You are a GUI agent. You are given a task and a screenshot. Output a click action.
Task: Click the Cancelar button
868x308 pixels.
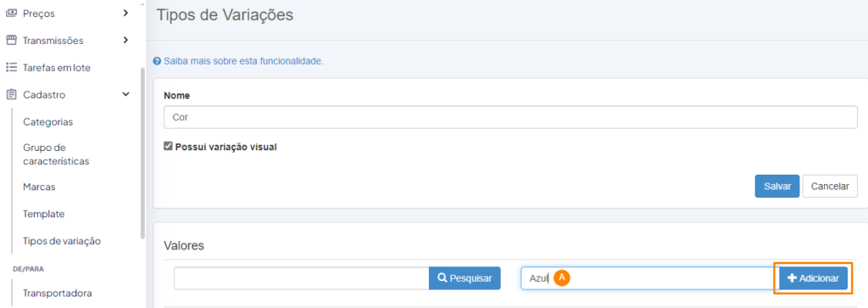830,187
